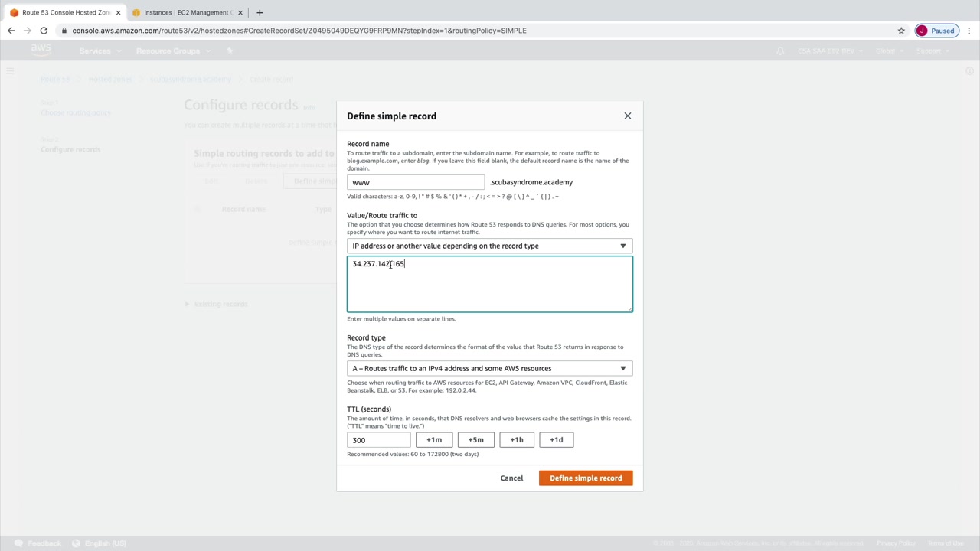Add five minutes to TTL

point(475,440)
